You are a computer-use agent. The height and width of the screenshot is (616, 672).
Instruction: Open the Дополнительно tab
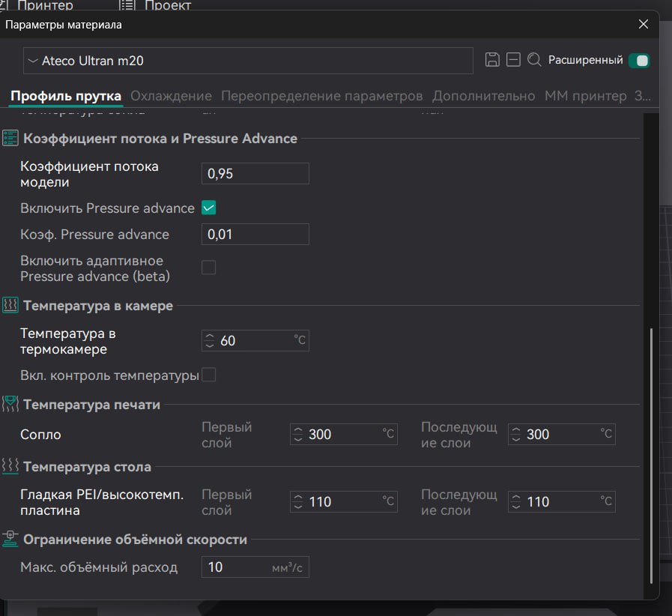click(x=483, y=96)
